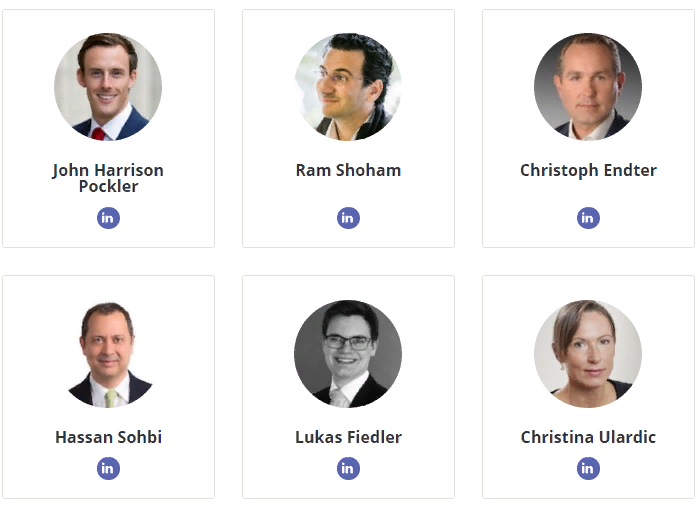Open Christoph Endter's LinkedIn icon
Image resolution: width=698 pixels, height=515 pixels.
(x=588, y=218)
